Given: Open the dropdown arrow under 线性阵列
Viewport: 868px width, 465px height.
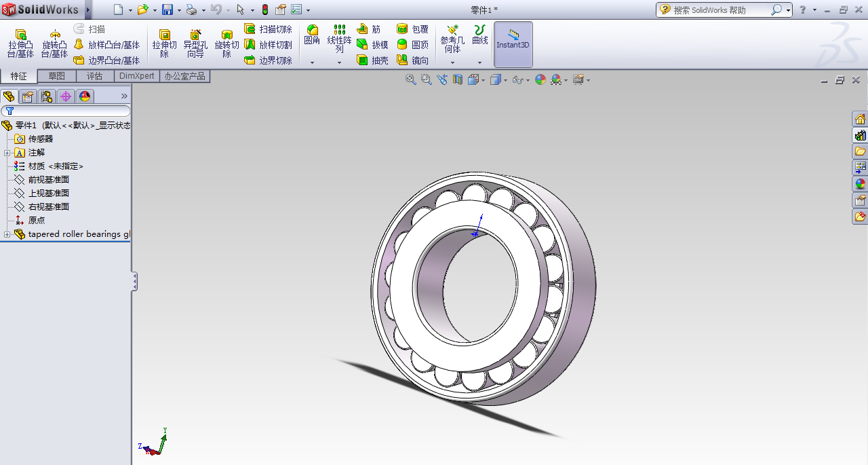Looking at the screenshot, I should click(x=340, y=62).
